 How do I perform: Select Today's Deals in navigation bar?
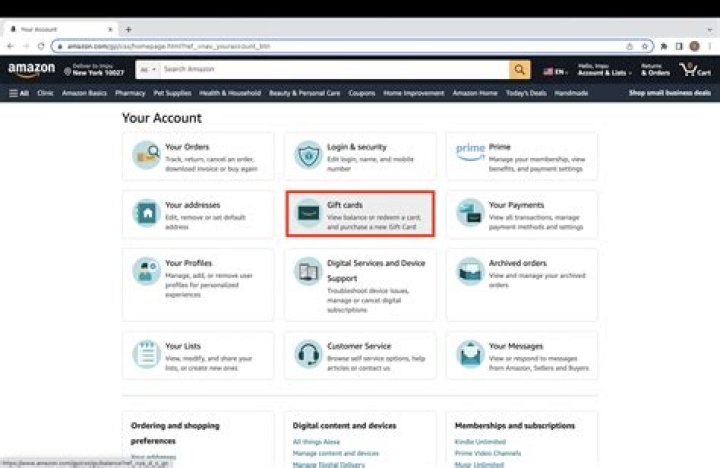tap(526, 93)
